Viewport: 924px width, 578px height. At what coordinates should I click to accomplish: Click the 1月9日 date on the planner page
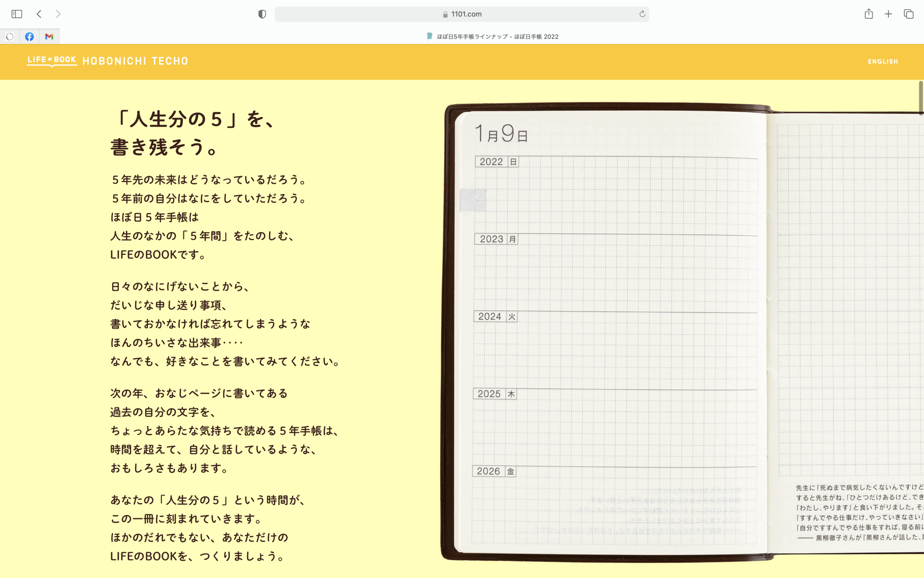click(502, 133)
